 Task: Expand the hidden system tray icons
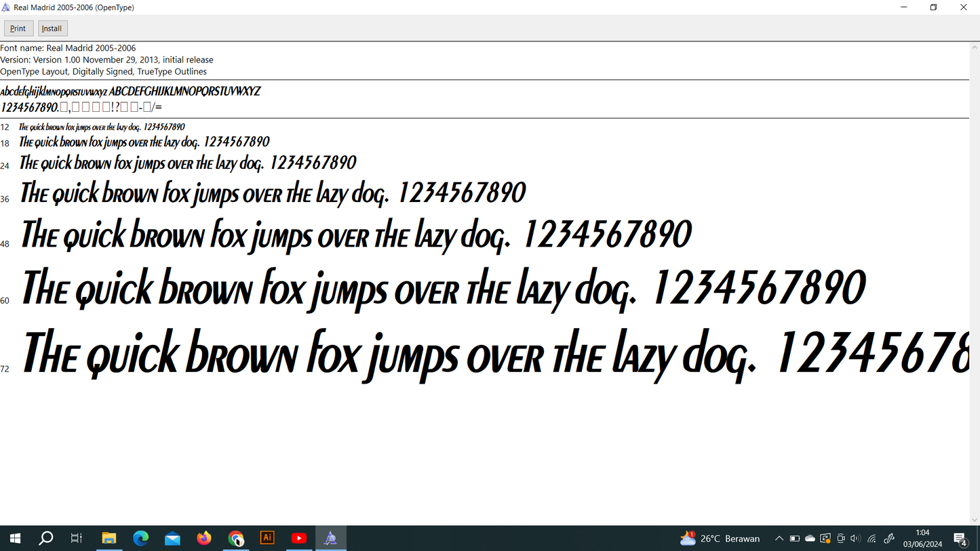[x=779, y=539]
